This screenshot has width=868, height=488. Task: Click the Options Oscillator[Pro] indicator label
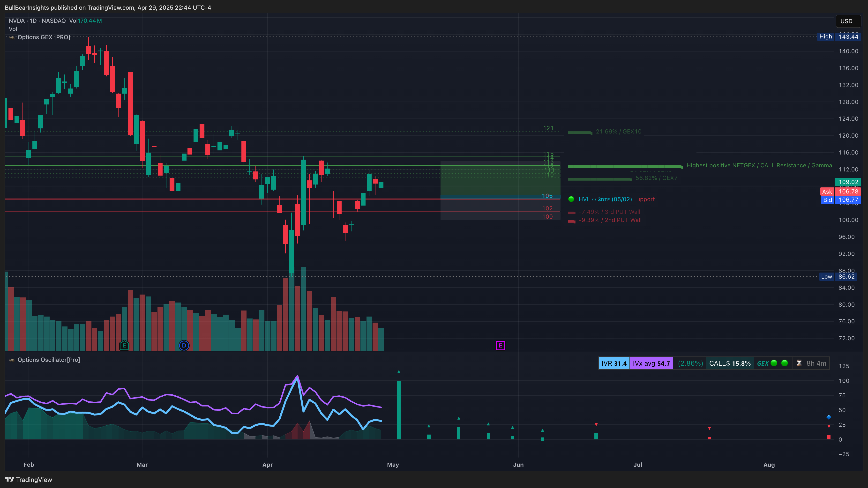(x=49, y=360)
